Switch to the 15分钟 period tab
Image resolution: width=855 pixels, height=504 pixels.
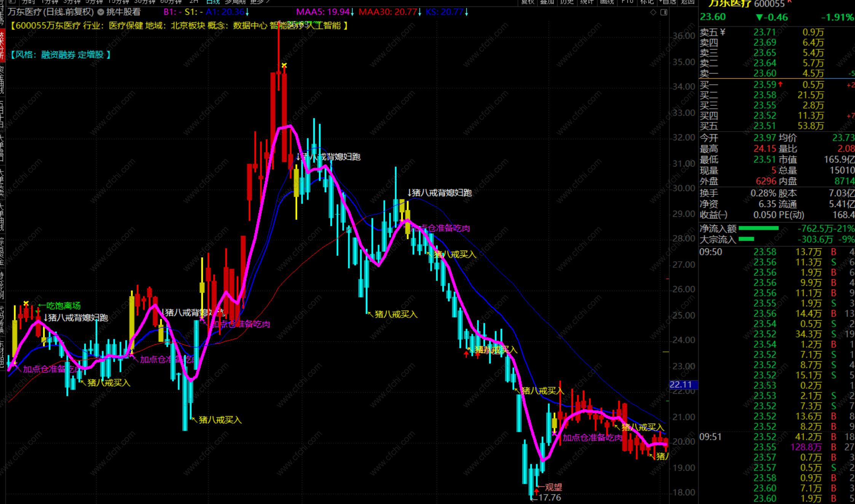pyautogui.click(x=118, y=2)
